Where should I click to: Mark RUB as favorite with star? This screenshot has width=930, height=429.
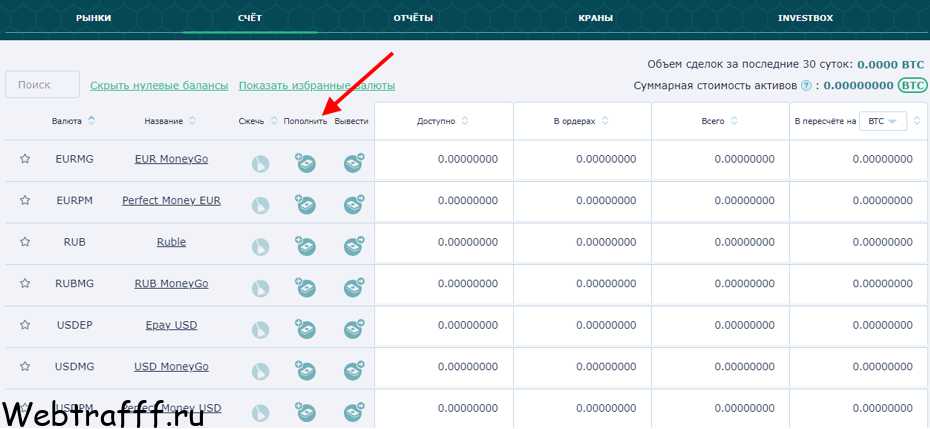(x=25, y=242)
